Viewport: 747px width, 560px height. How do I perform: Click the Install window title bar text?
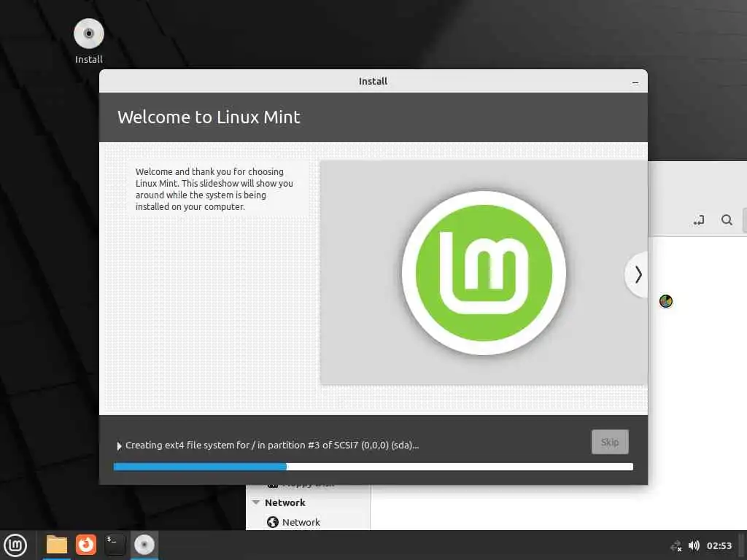point(373,82)
